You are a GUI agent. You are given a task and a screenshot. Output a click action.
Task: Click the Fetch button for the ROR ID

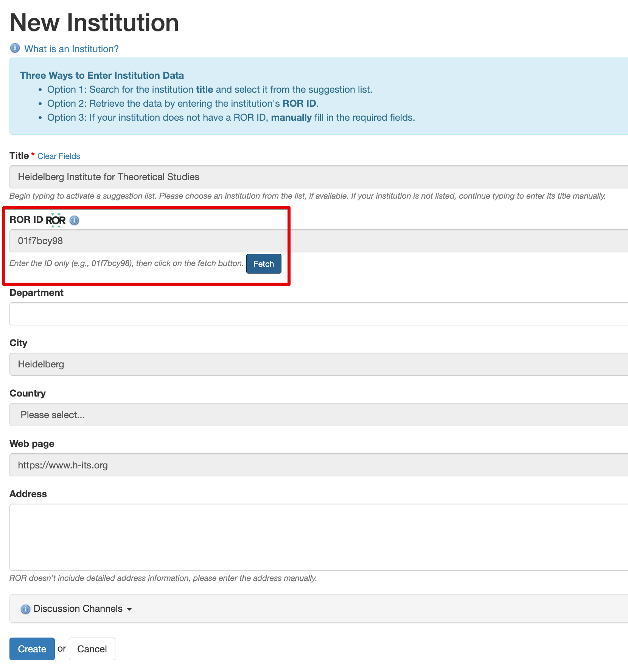point(263,264)
